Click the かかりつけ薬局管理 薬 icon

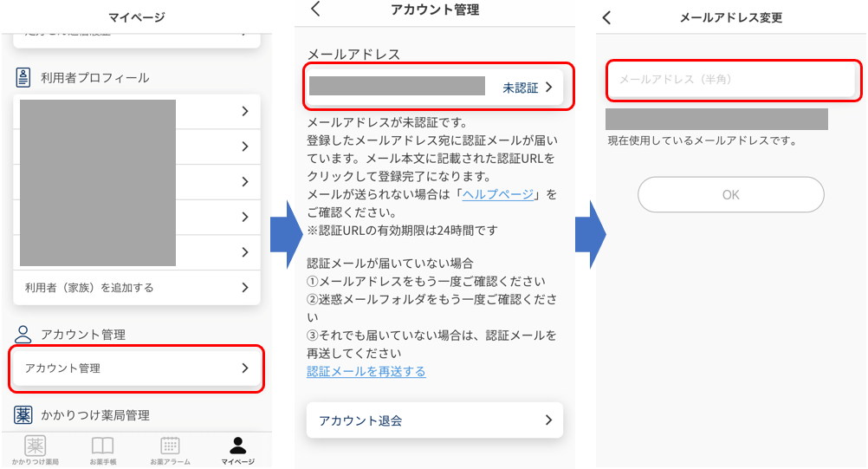[23, 414]
